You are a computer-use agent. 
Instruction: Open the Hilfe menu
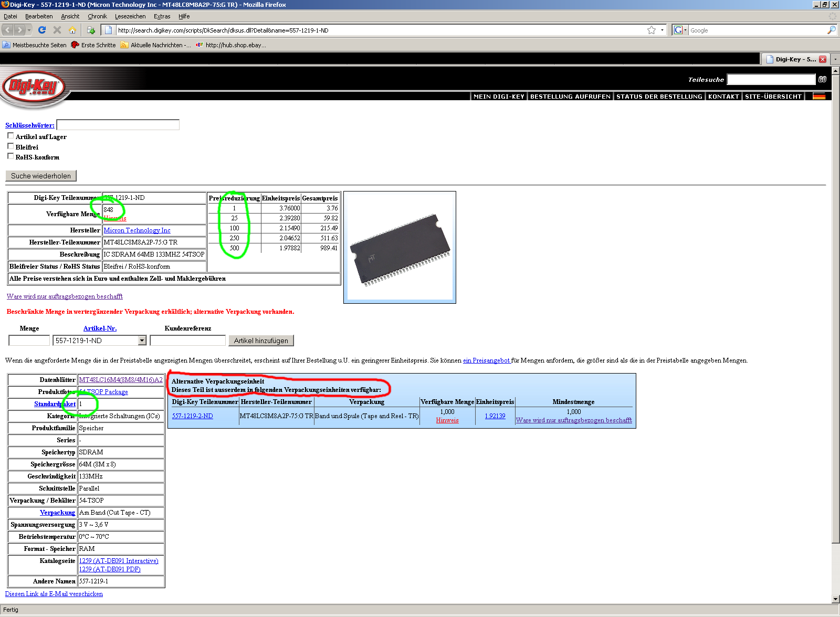click(184, 16)
